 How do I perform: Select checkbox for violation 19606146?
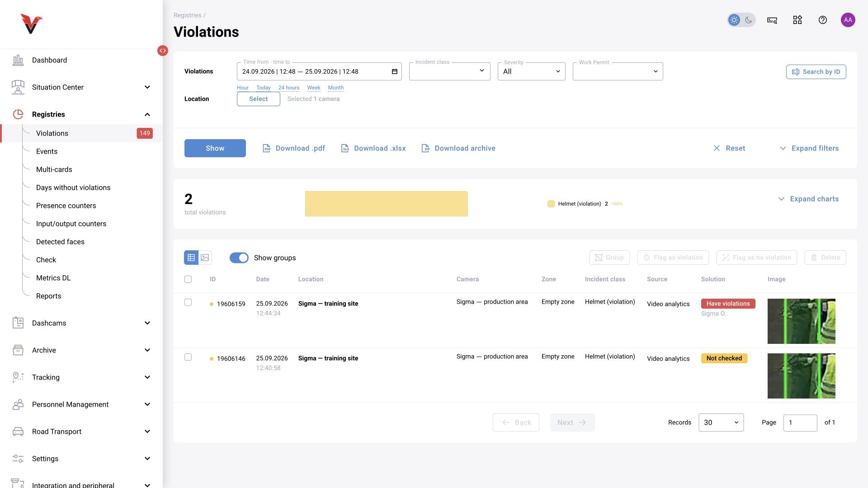188,357
